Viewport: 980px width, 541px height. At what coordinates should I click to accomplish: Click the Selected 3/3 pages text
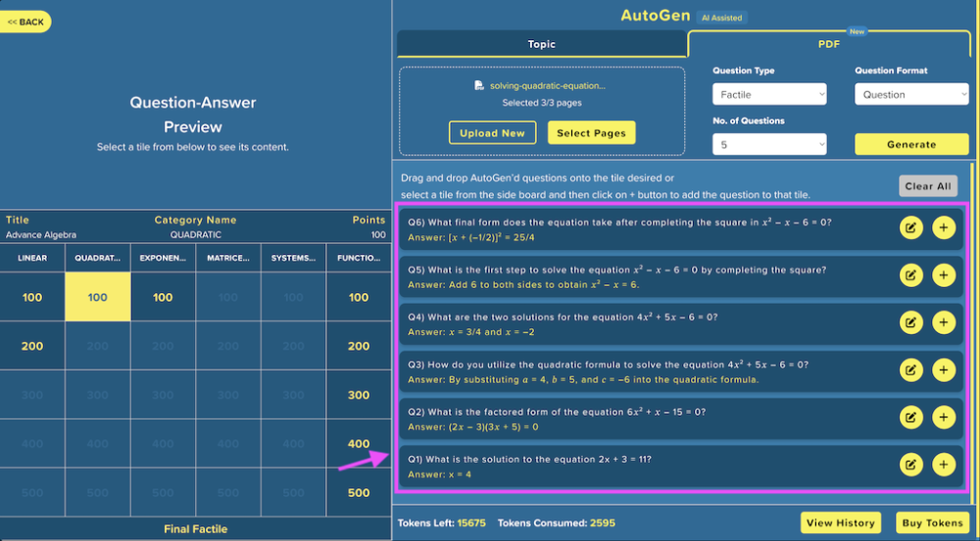click(x=542, y=103)
